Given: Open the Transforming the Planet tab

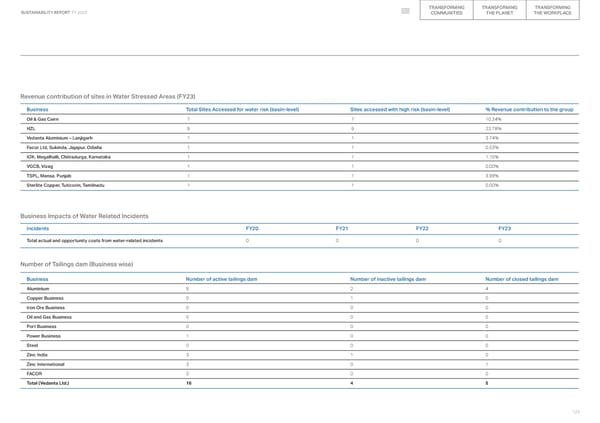Looking at the screenshot, I should click(499, 10).
